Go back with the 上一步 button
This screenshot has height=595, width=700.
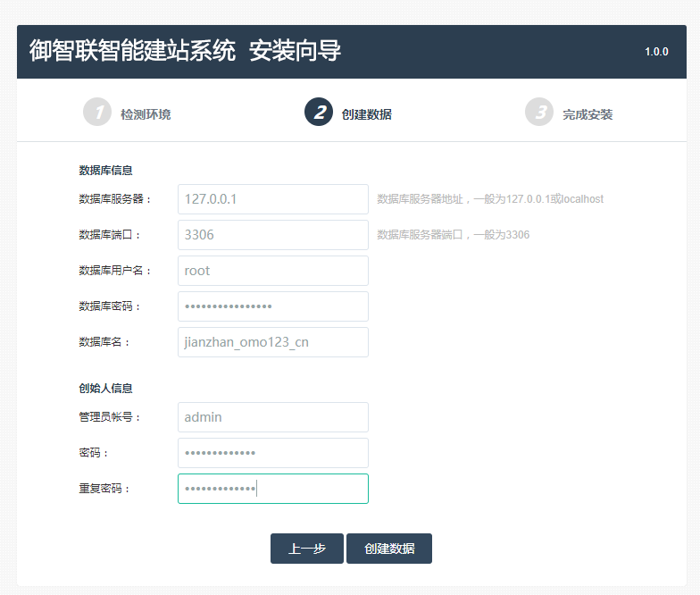coord(306,549)
